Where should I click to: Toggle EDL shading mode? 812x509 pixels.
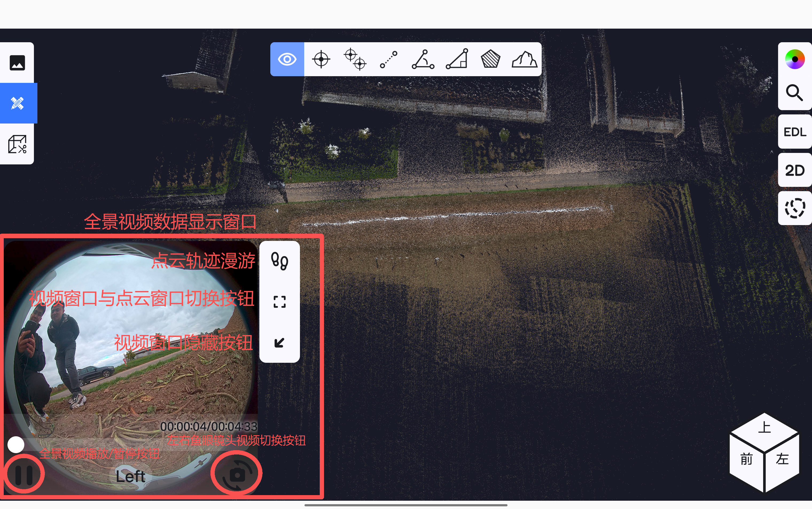(795, 132)
